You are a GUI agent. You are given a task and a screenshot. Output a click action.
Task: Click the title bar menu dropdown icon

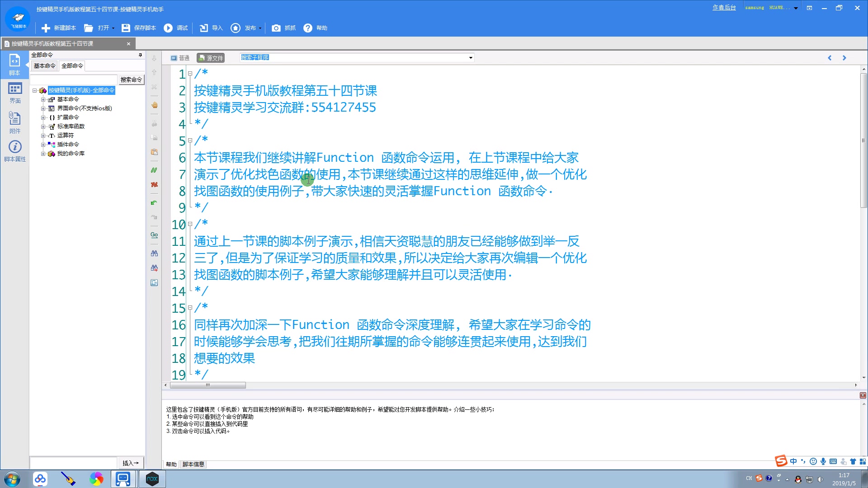809,8
